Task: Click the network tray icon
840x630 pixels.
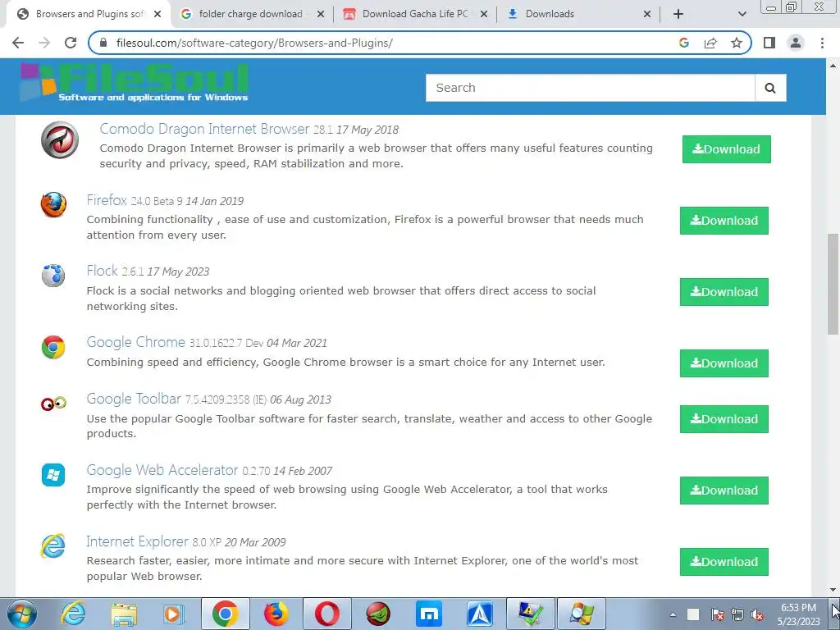Action: [737, 614]
